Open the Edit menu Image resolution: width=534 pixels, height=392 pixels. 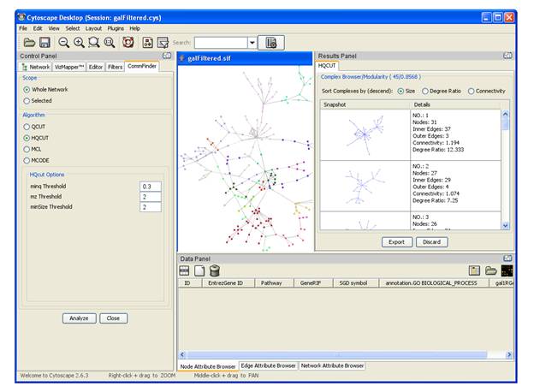pyautogui.click(x=38, y=28)
